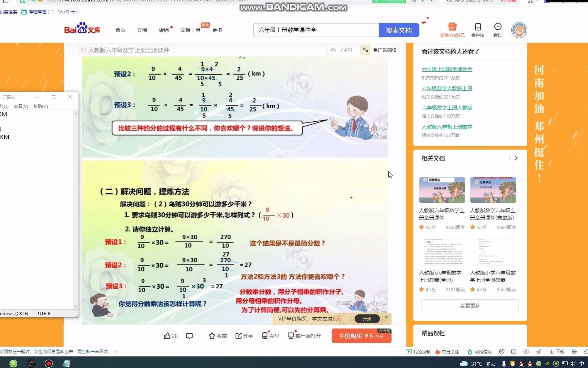Click the user avatar icon
588x368 pixels.
pyautogui.click(x=519, y=30)
